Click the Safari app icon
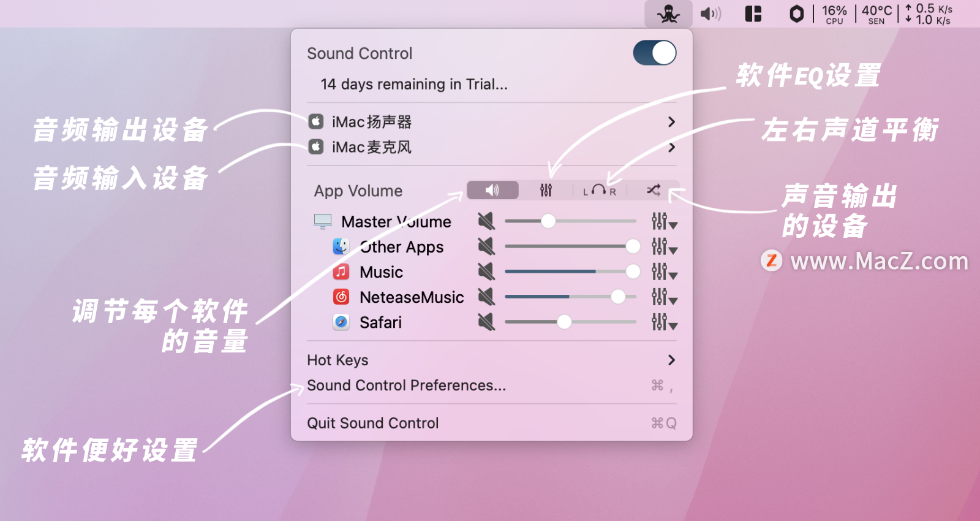Viewport: 980px width, 521px height. tap(341, 322)
